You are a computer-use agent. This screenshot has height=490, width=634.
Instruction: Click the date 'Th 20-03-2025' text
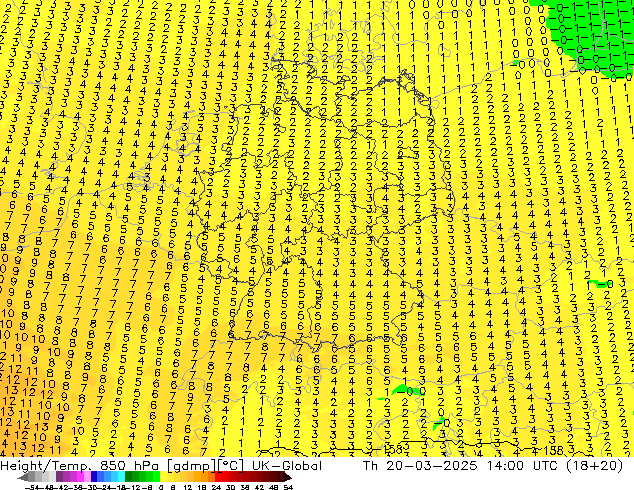(x=420, y=465)
